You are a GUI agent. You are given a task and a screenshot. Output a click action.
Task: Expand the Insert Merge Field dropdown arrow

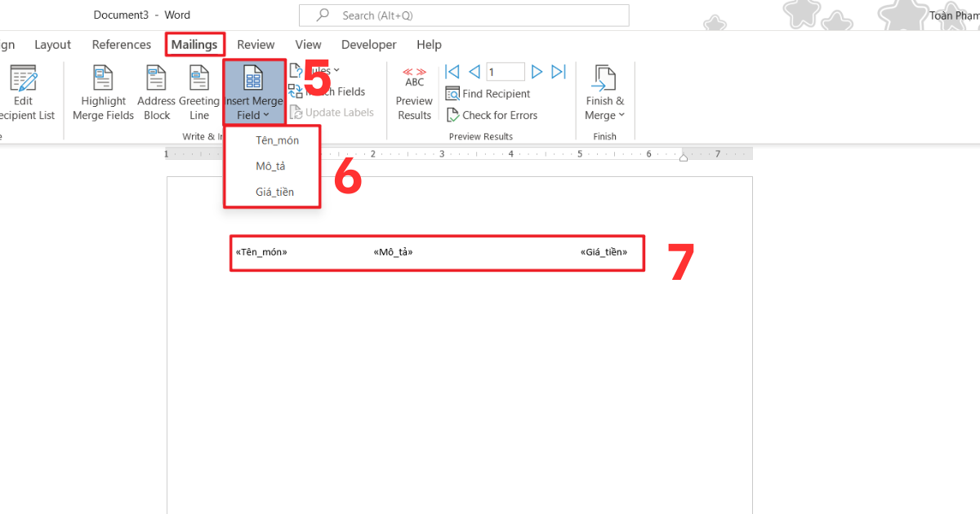[266, 116]
